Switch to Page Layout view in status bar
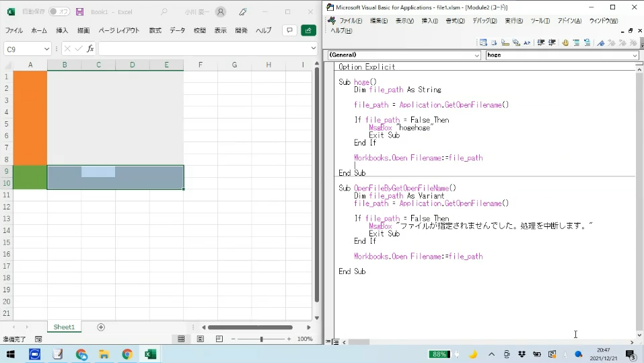 click(x=201, y=339)
